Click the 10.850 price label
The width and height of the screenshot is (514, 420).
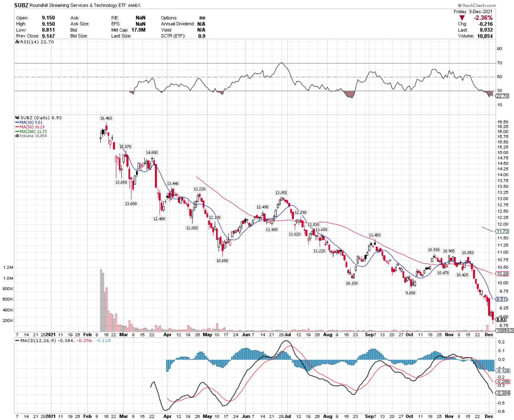pyautogui.click(x=468, y=253)
